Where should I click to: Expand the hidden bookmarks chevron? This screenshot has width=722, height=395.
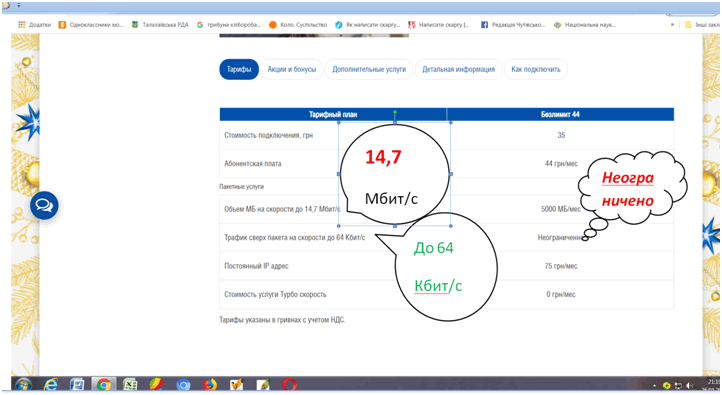click(x=672, y=25)
